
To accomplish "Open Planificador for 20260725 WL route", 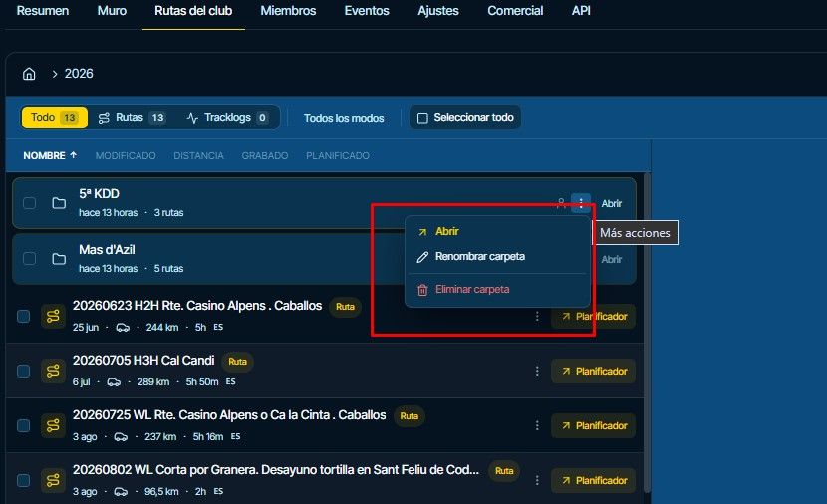I will (x=594, y=426).
